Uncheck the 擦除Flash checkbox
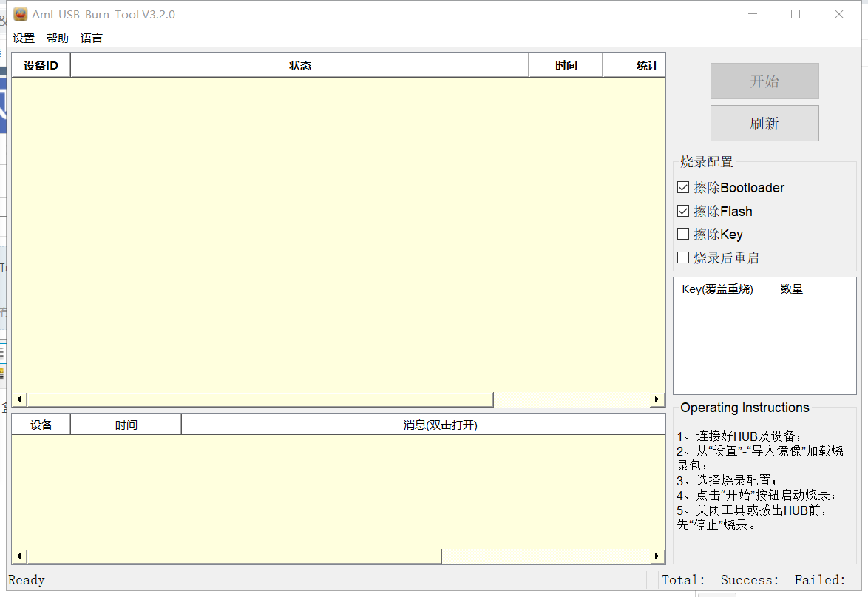The width and height of the screenshot is (868, 597). (x=683, y=212)
